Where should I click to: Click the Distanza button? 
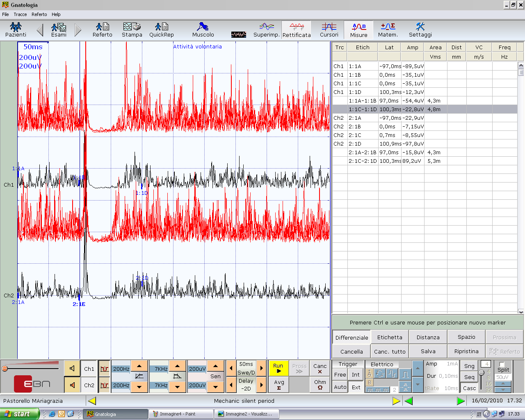click(428, 337)
